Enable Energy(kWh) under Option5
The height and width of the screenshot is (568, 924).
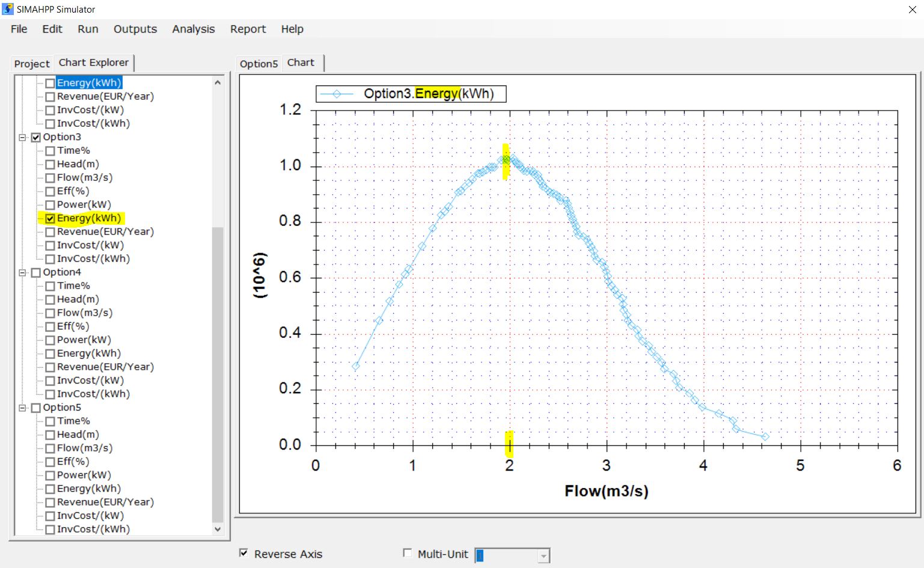50,489
